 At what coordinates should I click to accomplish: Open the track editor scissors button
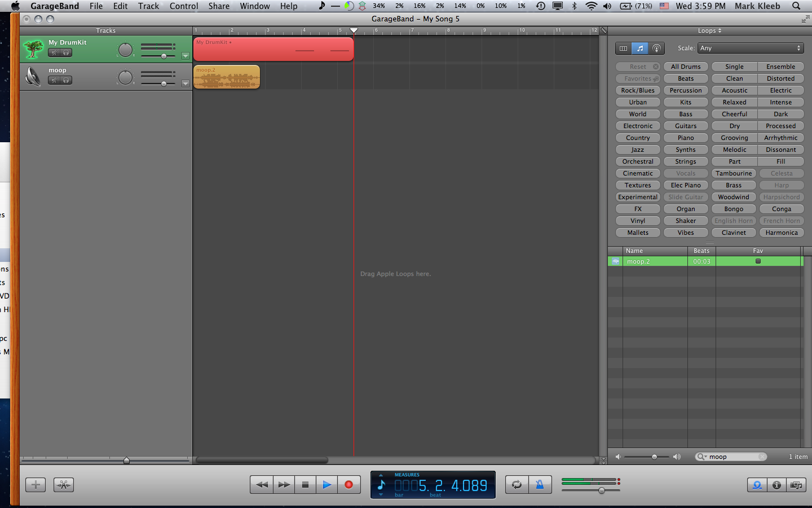[x=64, y=485]
